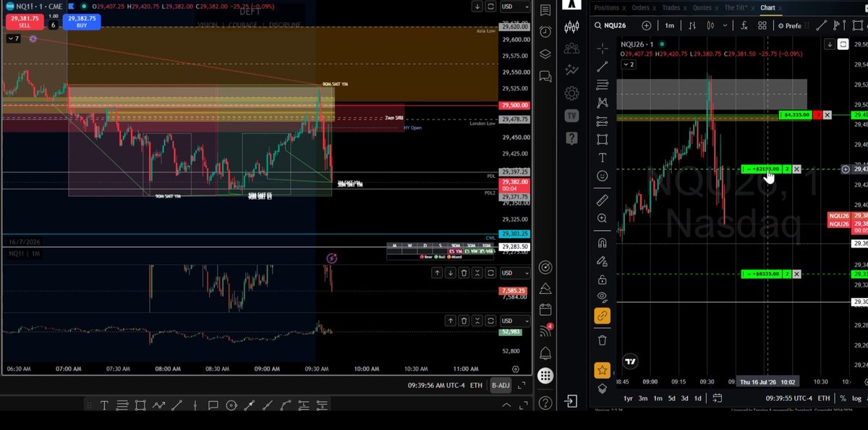Open the settings gear in app sidebar
Viewport: 868px width, 430px height.
(571, 93)
